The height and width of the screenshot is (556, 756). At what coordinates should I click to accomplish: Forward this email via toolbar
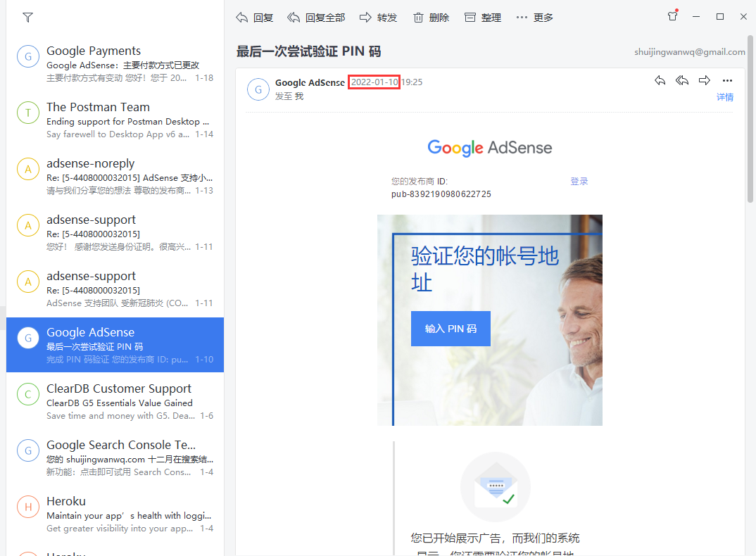pos(378,18)
